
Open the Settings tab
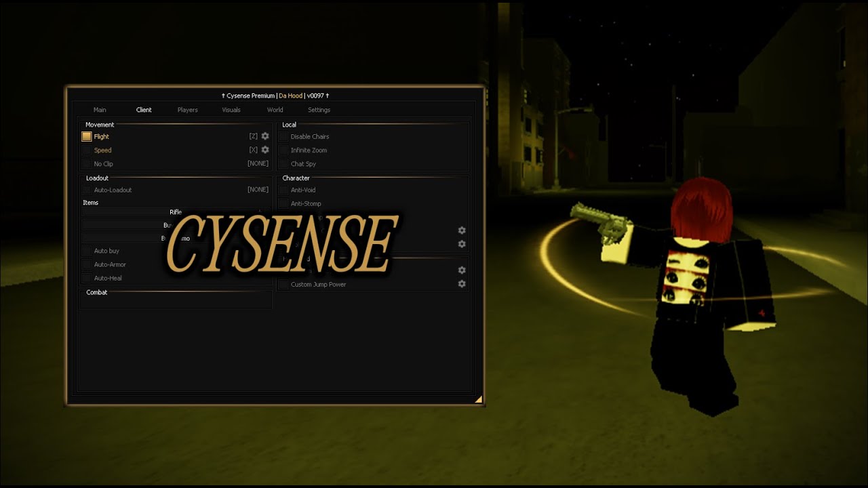[x=319, y=110]
